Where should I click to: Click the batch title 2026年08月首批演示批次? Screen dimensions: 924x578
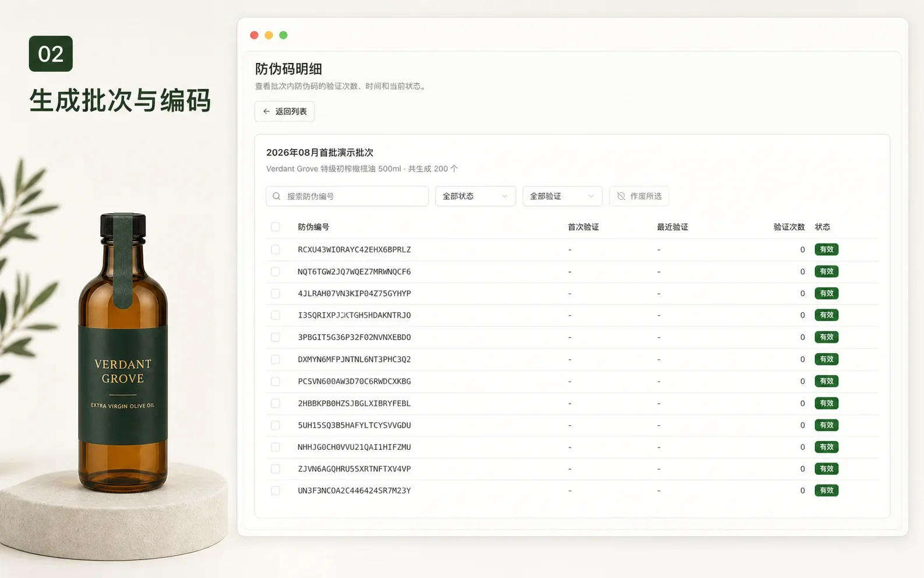click(x=320, y=153)
